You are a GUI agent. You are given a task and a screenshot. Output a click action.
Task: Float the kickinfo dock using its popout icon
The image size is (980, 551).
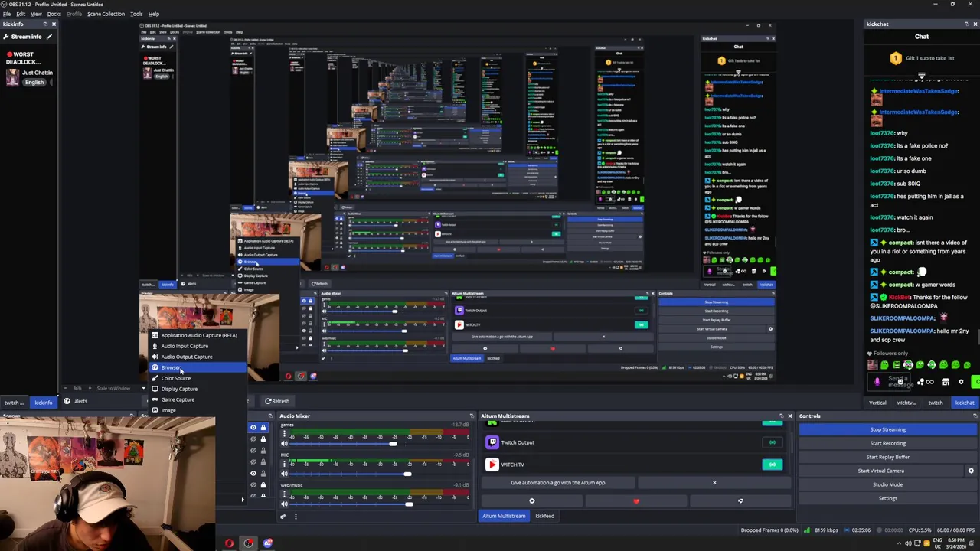click(45, 24)
